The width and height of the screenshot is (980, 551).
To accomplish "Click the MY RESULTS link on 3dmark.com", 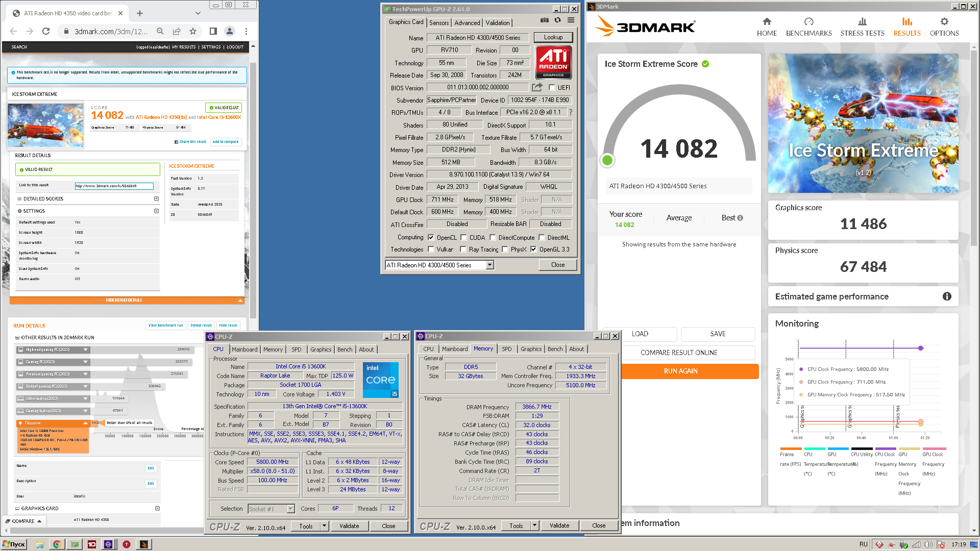I will [x=184, y=47].
